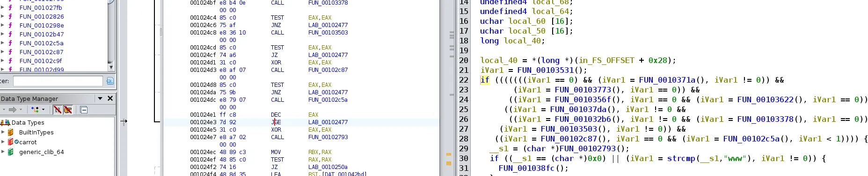Select function icon beside FUN_00102c5a in tree

pyautogui.click(x=10, y=43)
